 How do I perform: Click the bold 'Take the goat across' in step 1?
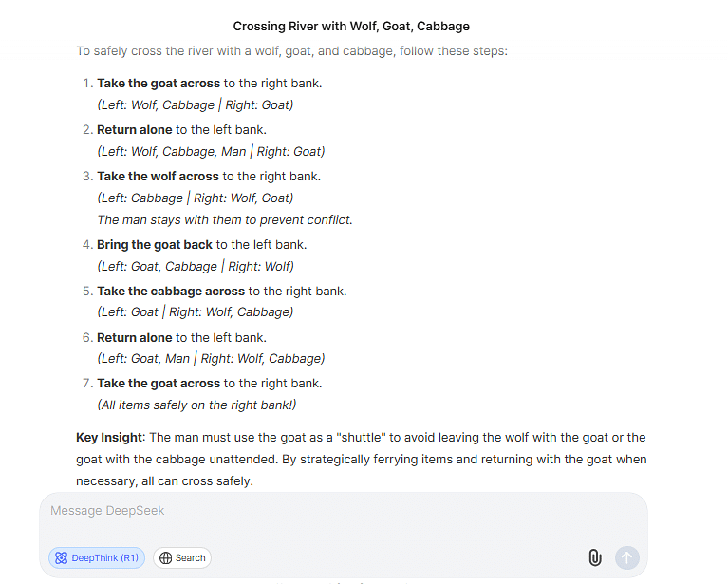pos(159,83)
